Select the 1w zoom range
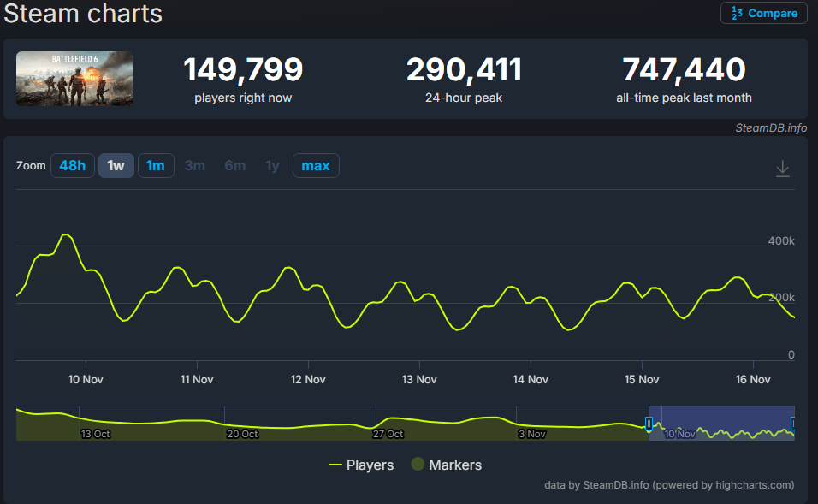Image resolution: width=818 pixels, height=504 pixels. (116, 165)
